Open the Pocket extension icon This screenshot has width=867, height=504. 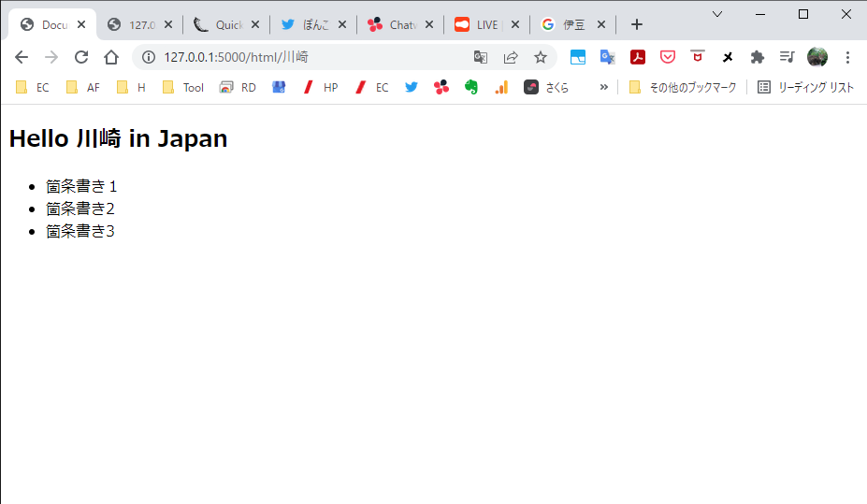tap(668, 57)
